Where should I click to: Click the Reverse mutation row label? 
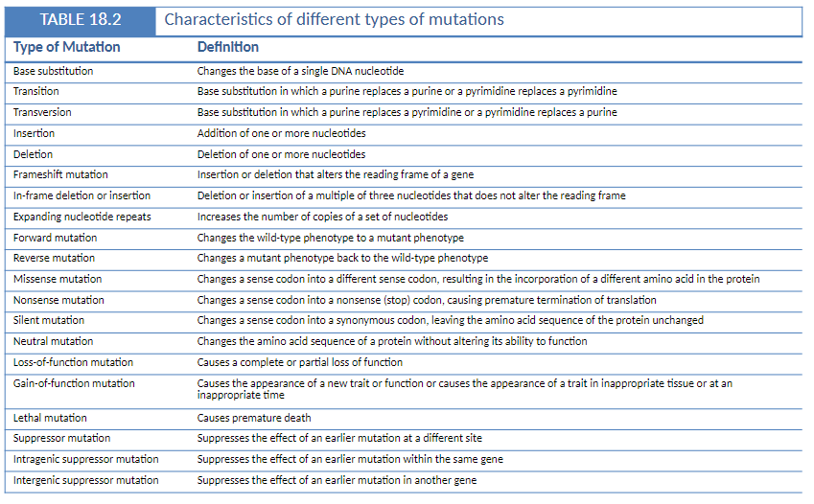[x=55, y=258]
